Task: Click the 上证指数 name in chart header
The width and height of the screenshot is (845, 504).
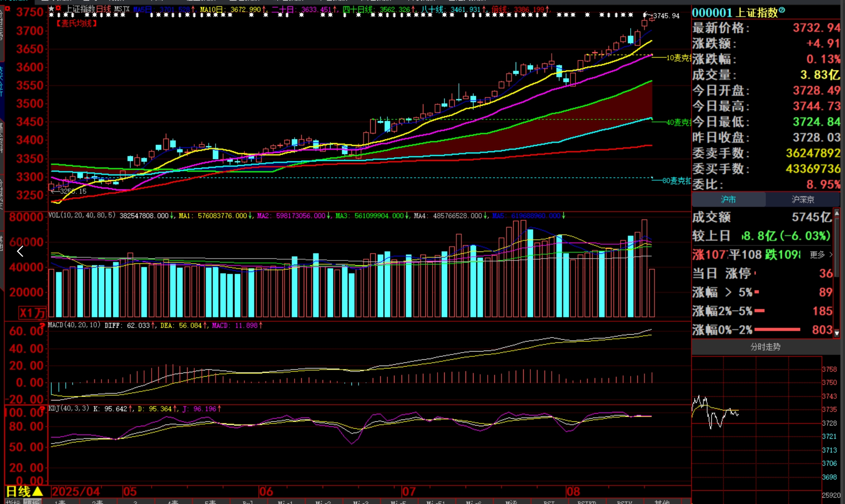Action: (80, 9)
